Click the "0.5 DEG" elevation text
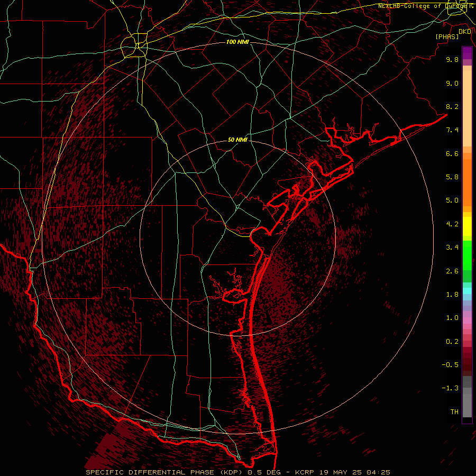Screen dimensions: 476x476 (264, 472)
